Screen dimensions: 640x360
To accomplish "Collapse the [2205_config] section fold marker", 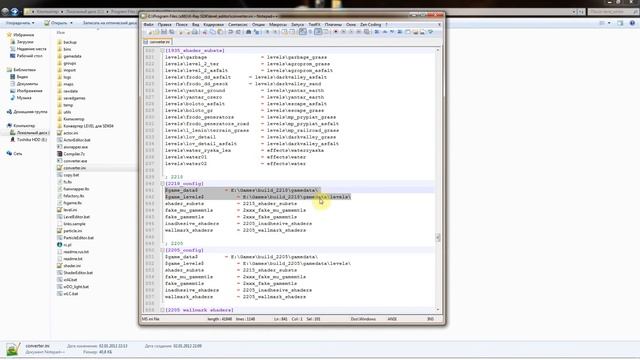I will click(162, 250).
